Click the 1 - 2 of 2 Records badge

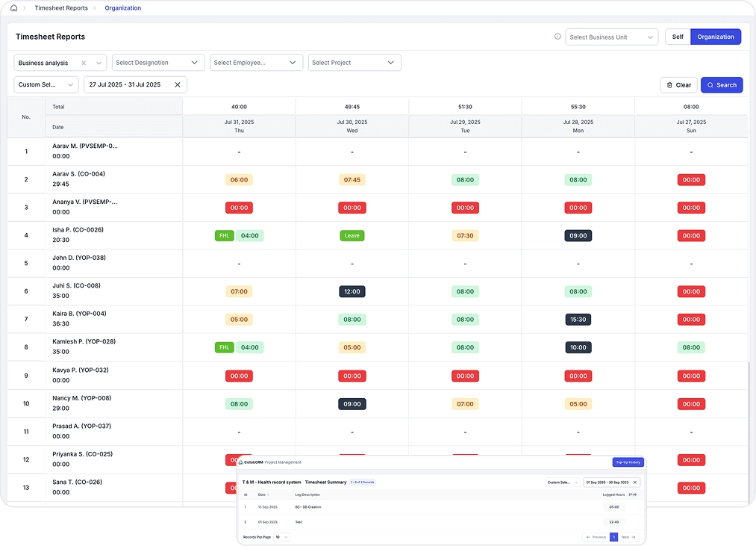[362, 482]
